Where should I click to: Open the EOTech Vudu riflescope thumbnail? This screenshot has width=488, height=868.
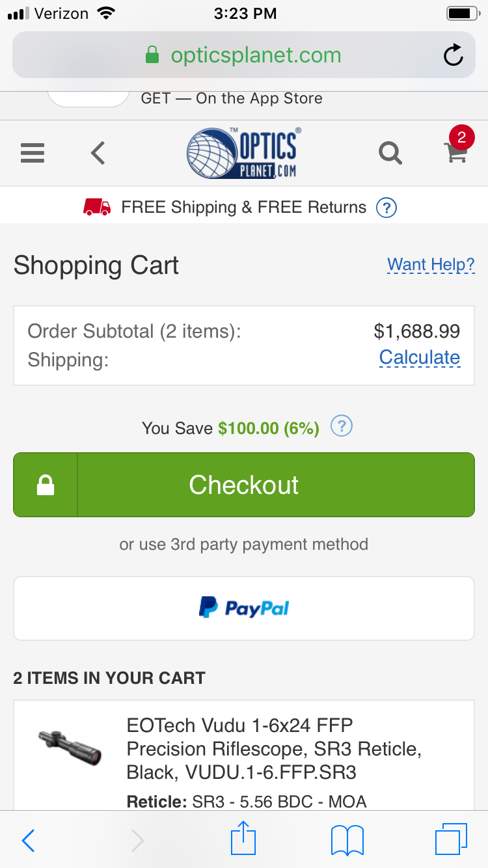pyautogui.click(x=70, y=747)
